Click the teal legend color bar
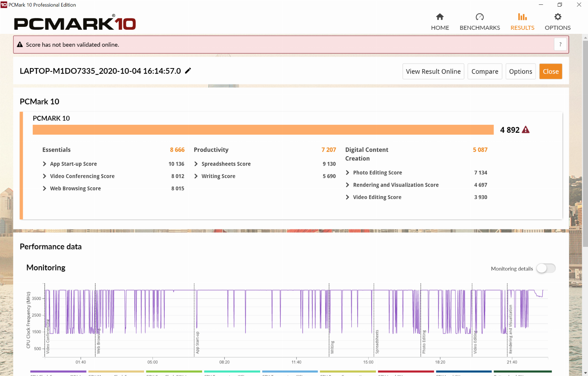Screen dimensions: 588x376 pos(232,372)
